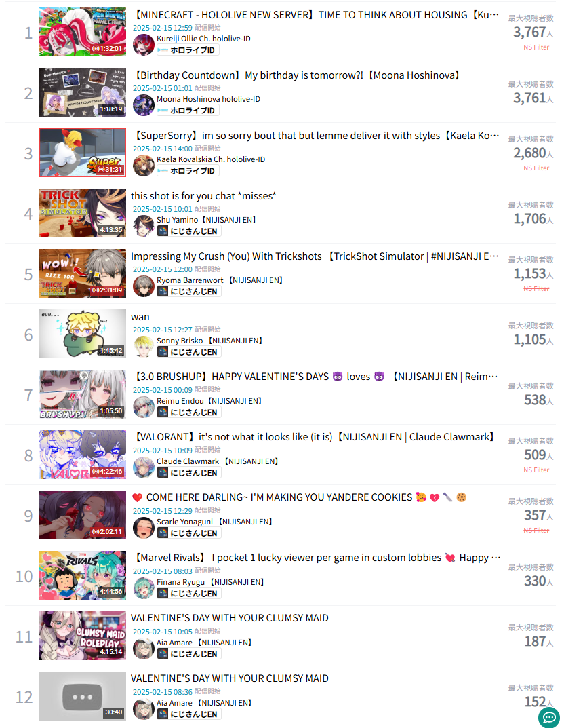
Task: Toggle NS-Filter under the 357 viewer count
Action: (536, 530)
